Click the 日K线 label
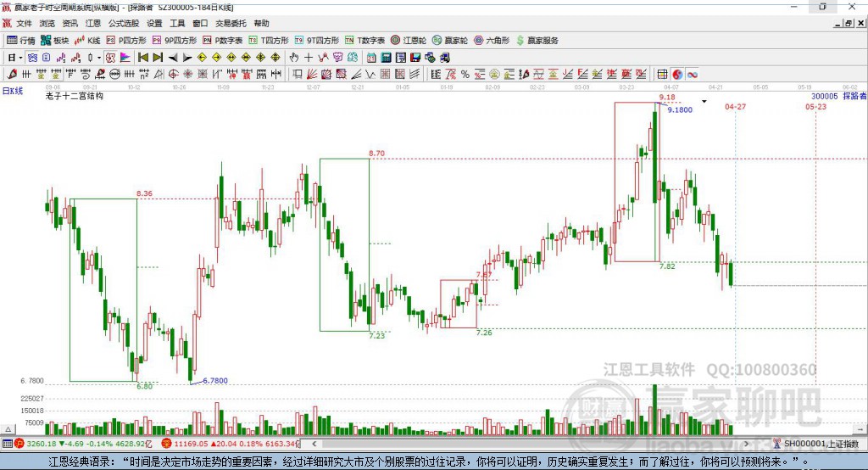This screenshot has width=868, height=470. pyautogui.click(x=13, y=91)
